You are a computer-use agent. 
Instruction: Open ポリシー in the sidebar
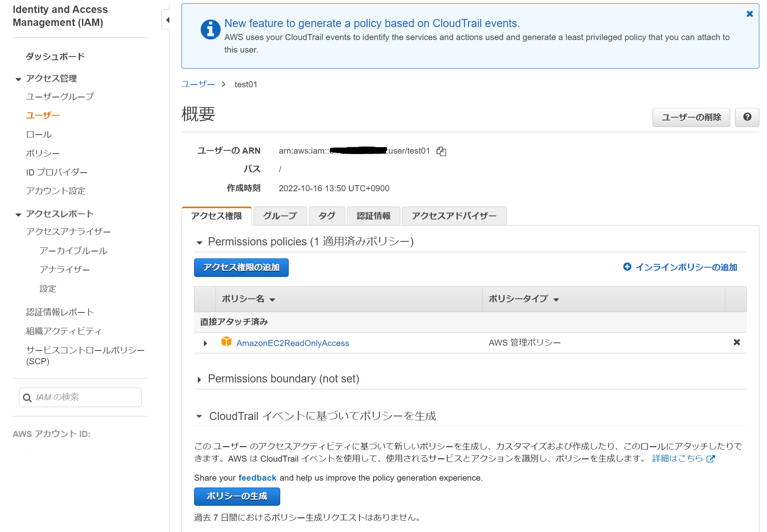point(43,154)
